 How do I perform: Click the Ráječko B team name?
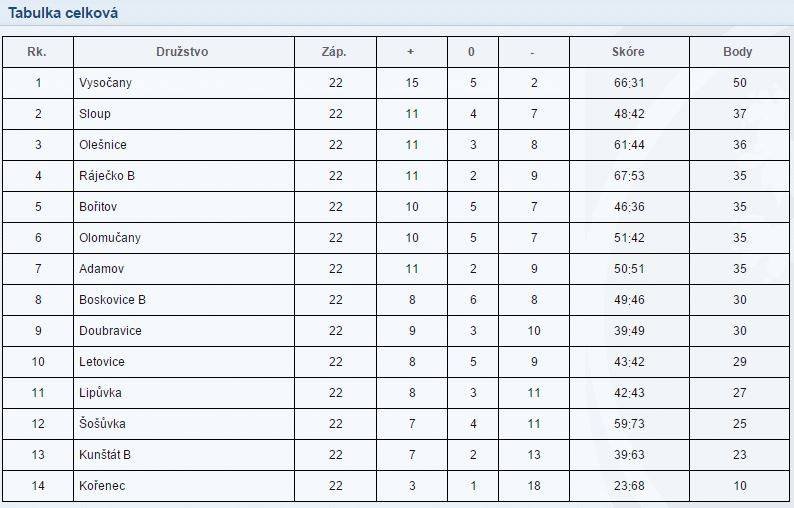coord(107,176)
